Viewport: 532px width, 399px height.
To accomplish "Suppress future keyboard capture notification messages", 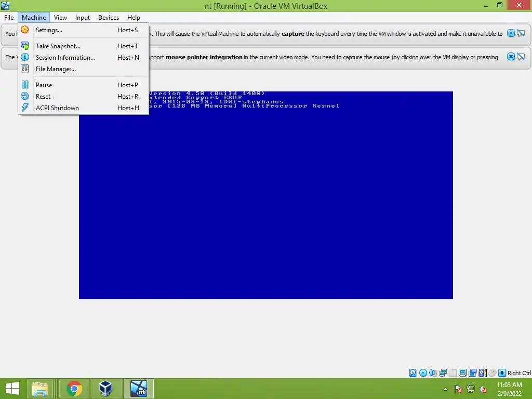I will 521,33.
